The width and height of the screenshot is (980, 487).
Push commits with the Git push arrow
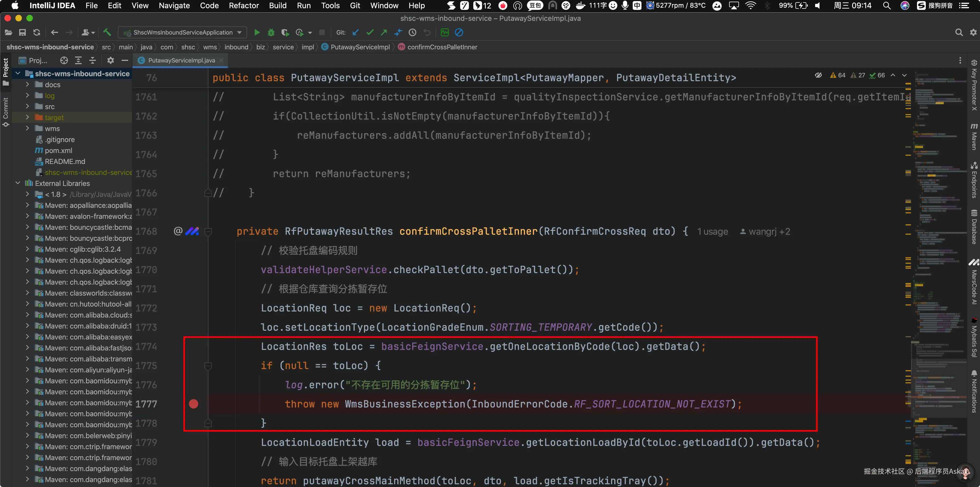pos(384,33)
